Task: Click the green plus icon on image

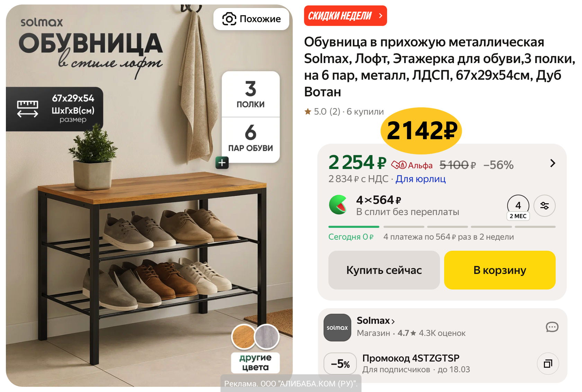Action: (x=222, y=162)
